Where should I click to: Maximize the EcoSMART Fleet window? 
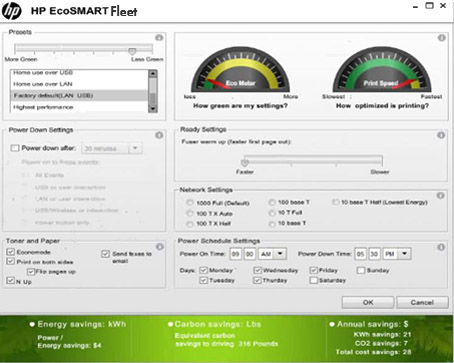(430, 6)
